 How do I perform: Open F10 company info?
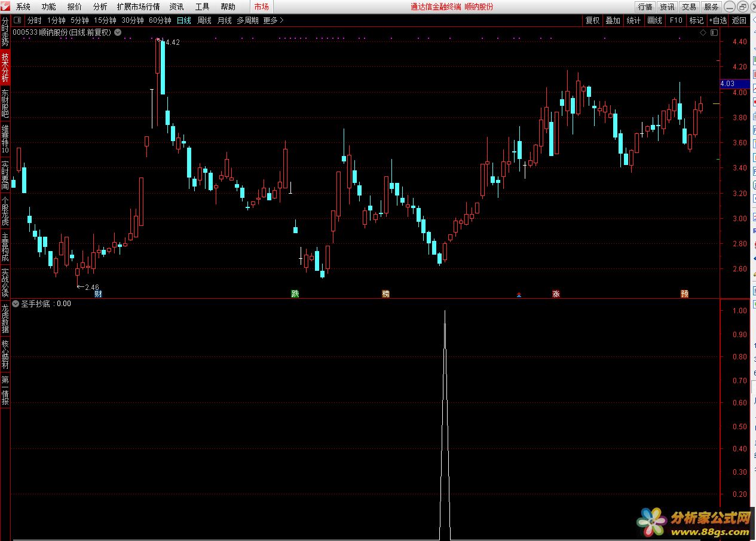click(x=675, y=20)
